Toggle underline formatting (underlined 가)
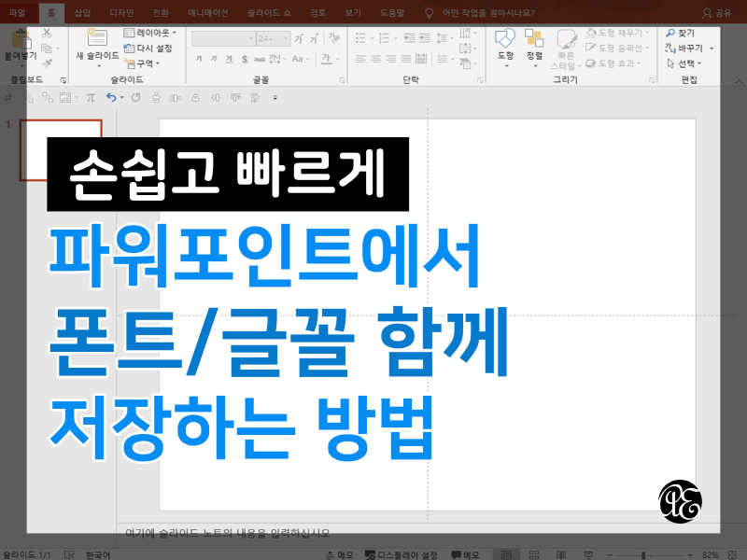 click(229, 59)
